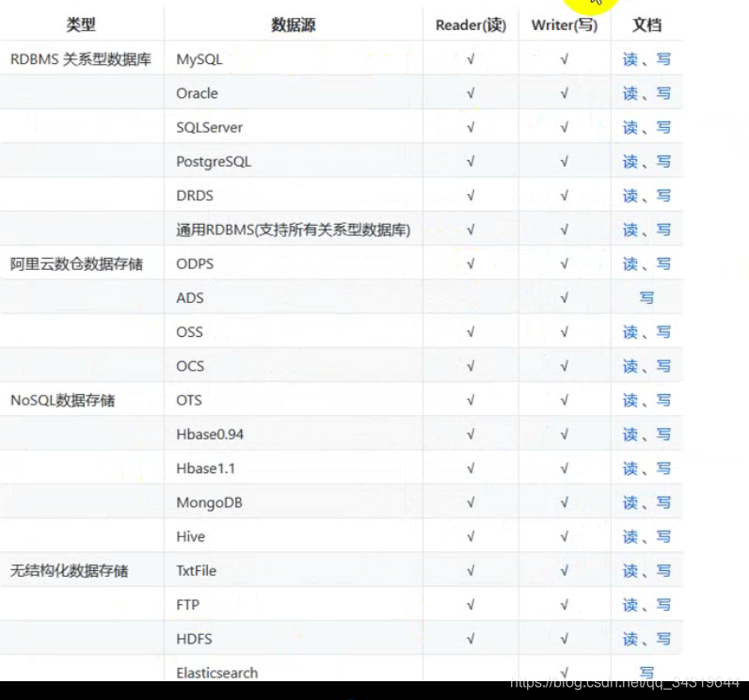
Task: Open the MySQL read documentation link
Action: click(630, 59)
